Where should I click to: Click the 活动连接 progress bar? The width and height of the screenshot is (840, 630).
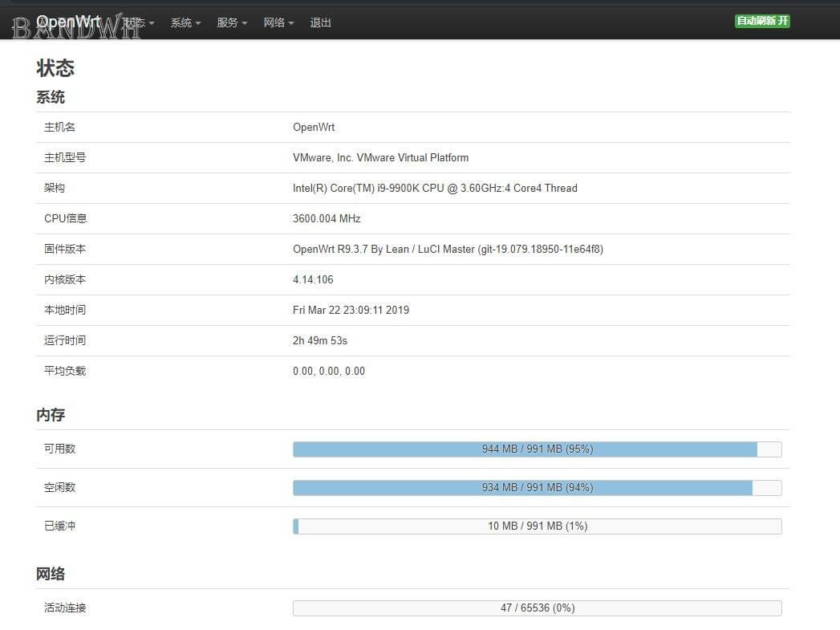(538, 608)
